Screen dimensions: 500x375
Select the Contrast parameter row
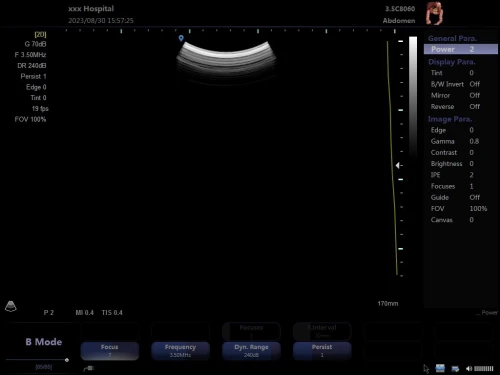click(461, 152)
